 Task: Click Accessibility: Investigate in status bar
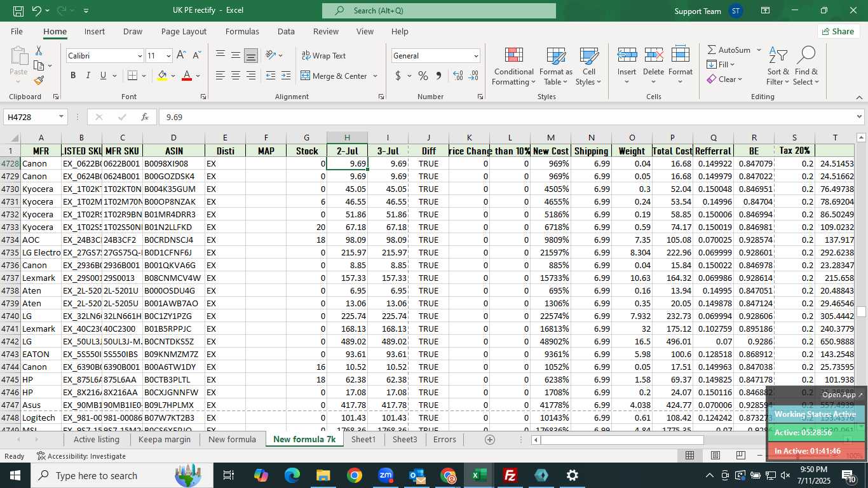click(x=81, y=456)
